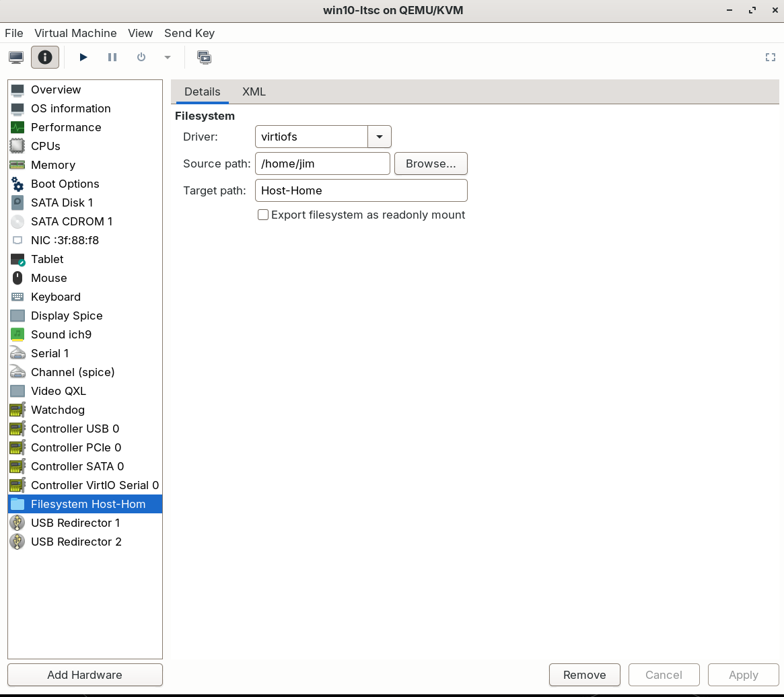Image resolution: width=784 pixels, height=697 pixels.
Task: Expand the shutdown options dropdown arrow
Action: tap(168, 57)
